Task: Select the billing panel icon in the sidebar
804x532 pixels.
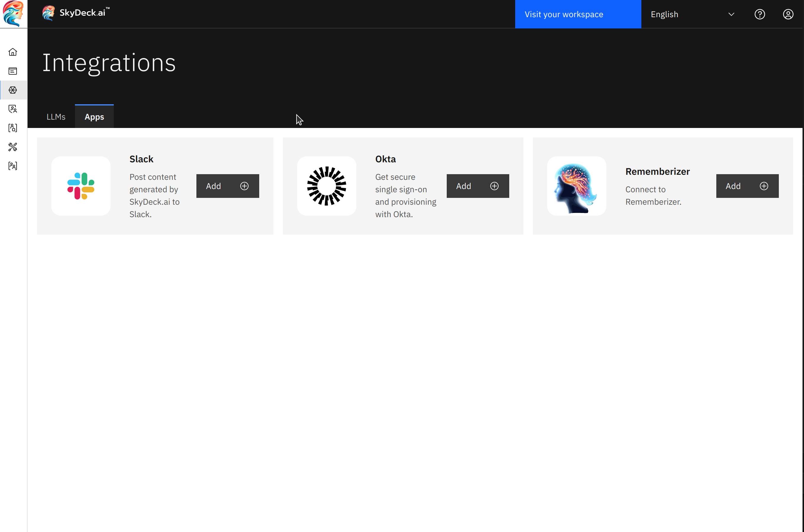Action: (12, 71)
